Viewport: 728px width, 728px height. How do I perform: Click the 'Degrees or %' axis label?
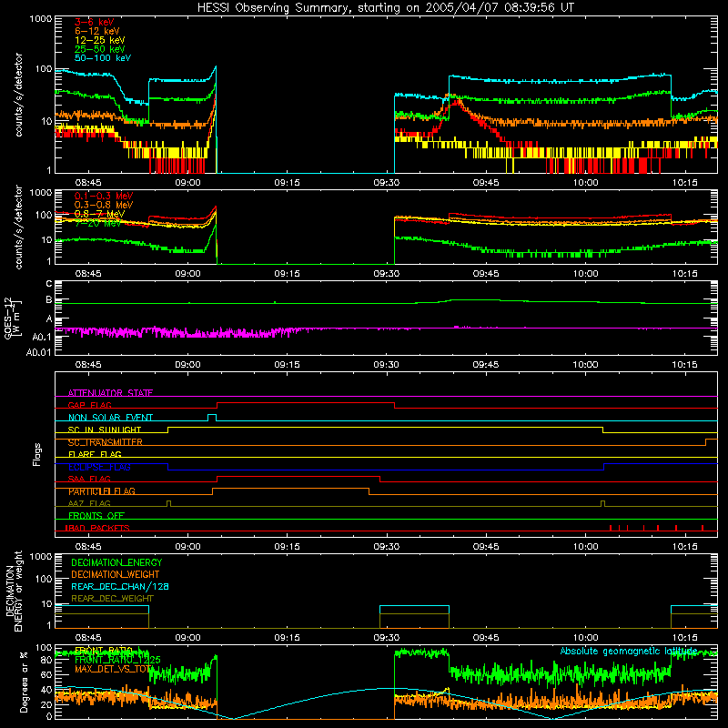tap(24, 682)
